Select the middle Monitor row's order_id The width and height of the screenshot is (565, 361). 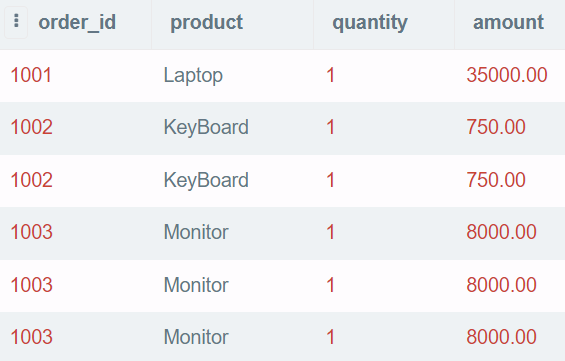coord(31,285)
